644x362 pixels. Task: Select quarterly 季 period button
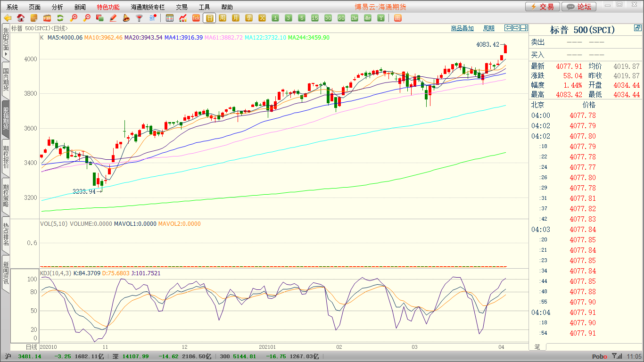pos(249,18)
